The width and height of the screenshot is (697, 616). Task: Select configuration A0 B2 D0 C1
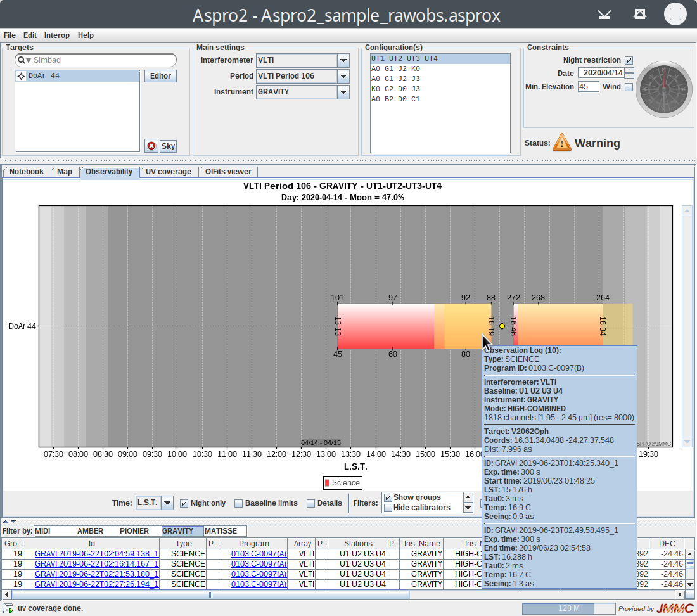point(440,99)
